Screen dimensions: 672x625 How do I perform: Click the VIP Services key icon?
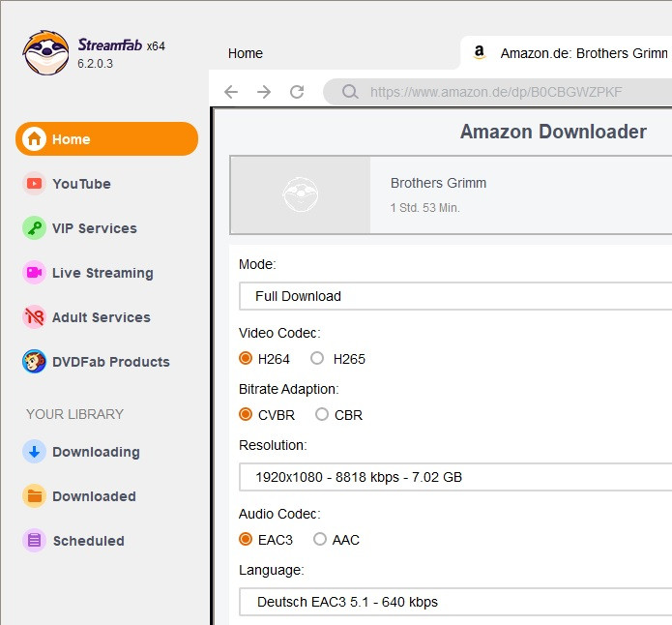[x=34, y=227]
